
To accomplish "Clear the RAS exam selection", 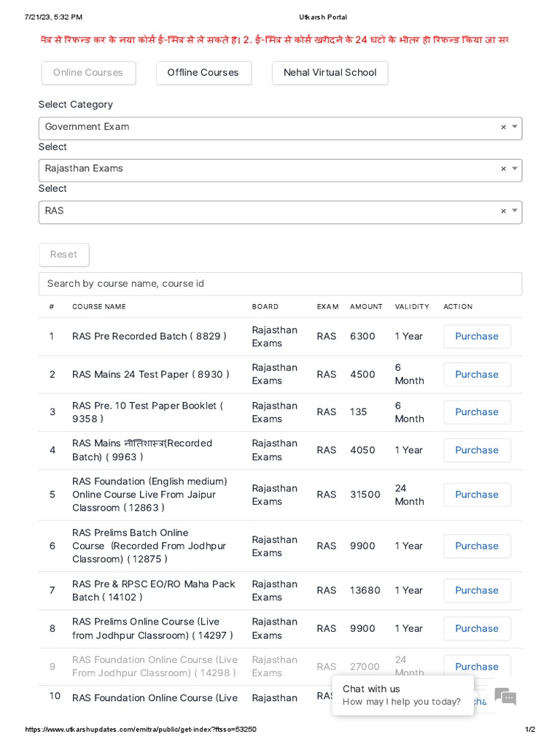I will (x=503, y=211).
